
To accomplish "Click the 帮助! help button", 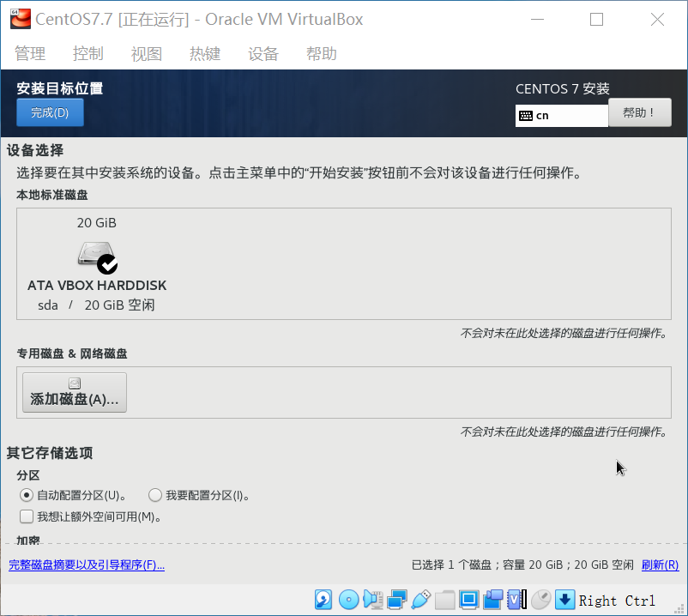I will tap(640, 112).
